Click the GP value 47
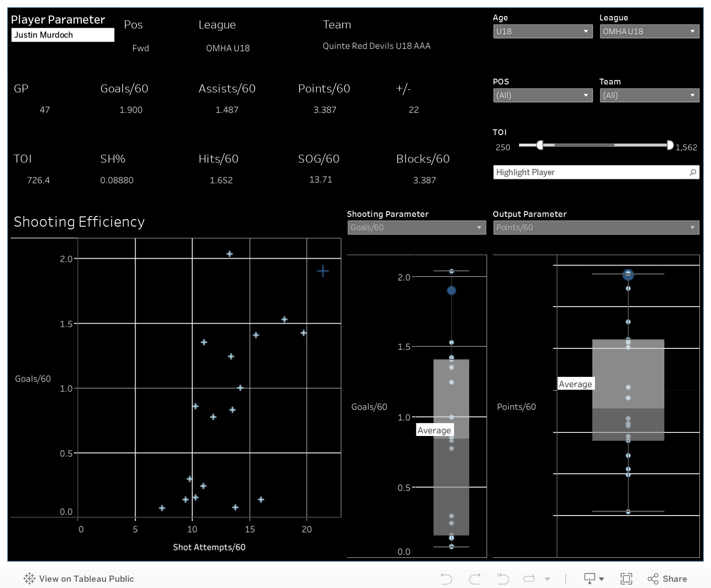 click(45, 110)
